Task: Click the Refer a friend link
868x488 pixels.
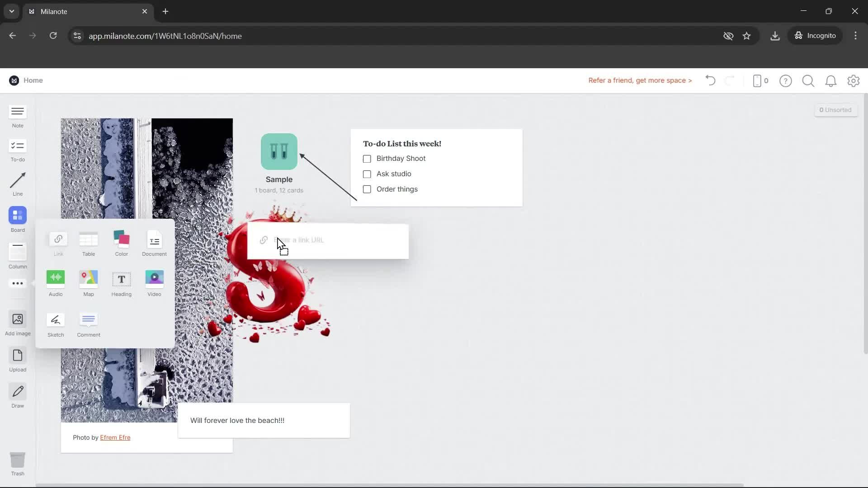Action: 640,80
